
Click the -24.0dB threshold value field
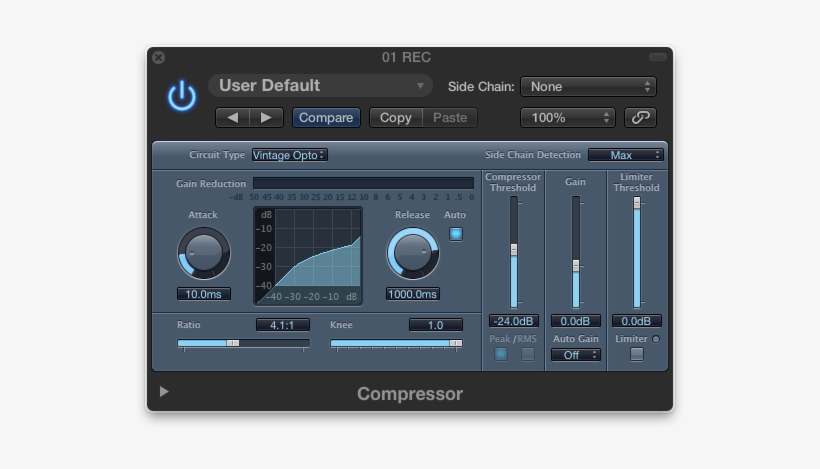tap(514, 321)
